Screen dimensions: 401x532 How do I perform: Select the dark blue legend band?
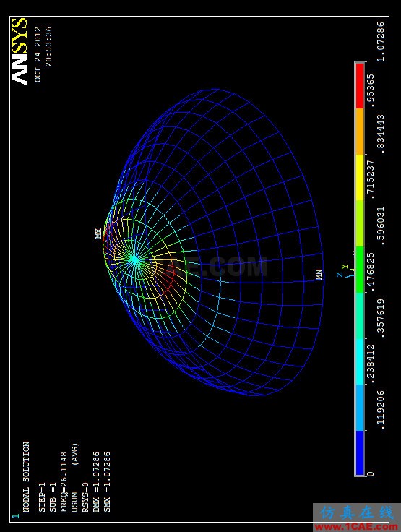[x=360, y=453]
